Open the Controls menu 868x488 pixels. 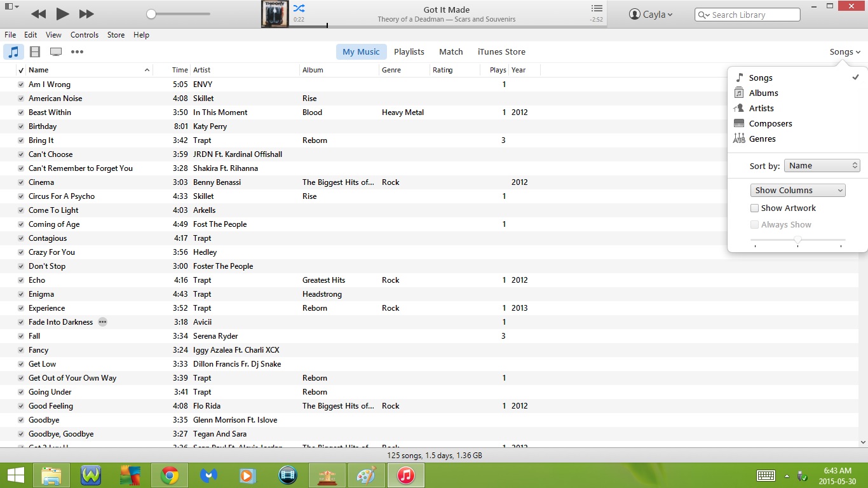pos(85,35)
